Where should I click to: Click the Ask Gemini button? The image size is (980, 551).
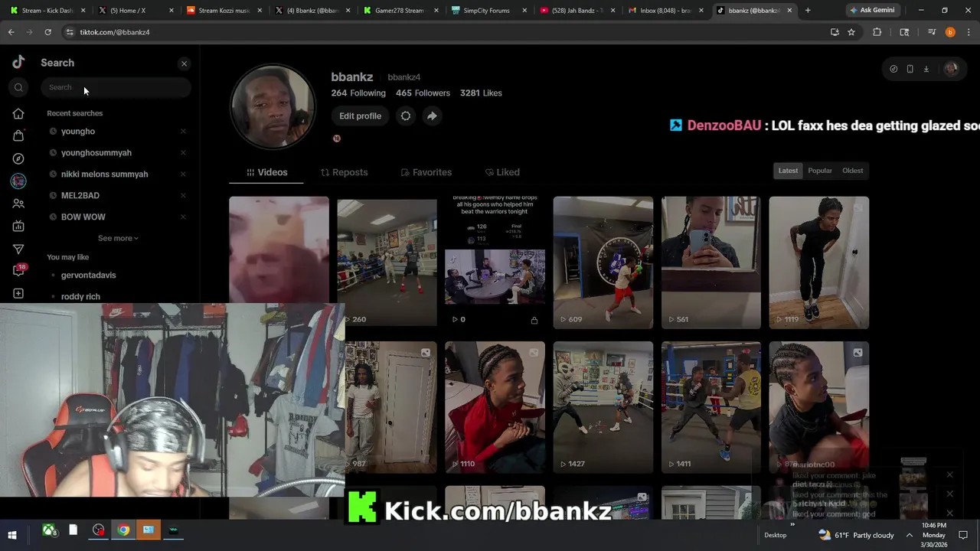(x=871, y=10)
